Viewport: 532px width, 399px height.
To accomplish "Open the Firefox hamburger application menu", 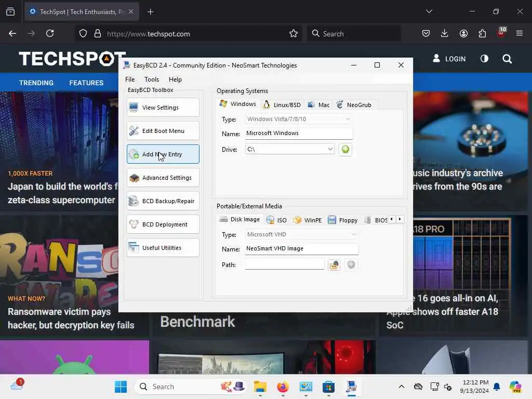I will [x=520, y=33].
